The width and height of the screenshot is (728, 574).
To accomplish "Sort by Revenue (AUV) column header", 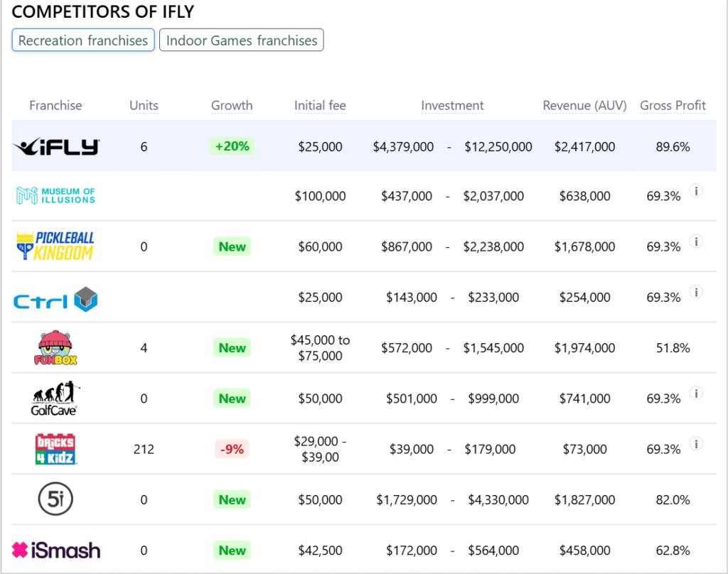I will coord(584,105).
